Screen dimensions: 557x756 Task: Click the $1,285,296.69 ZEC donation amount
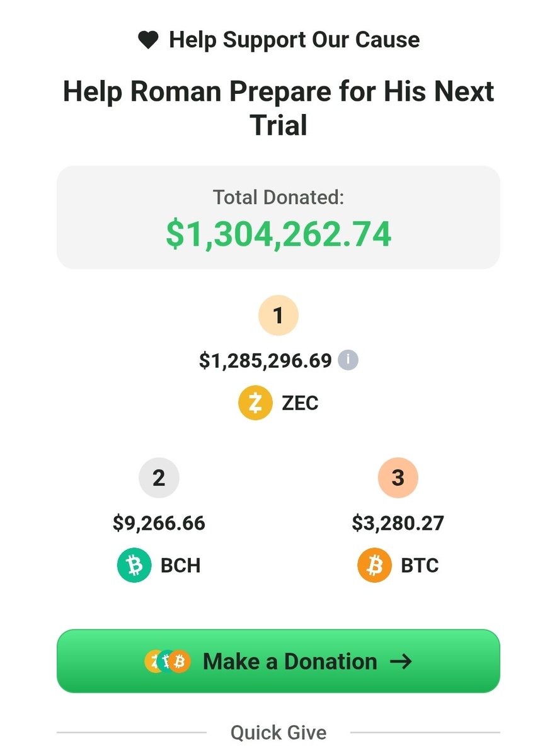[265, 360]
